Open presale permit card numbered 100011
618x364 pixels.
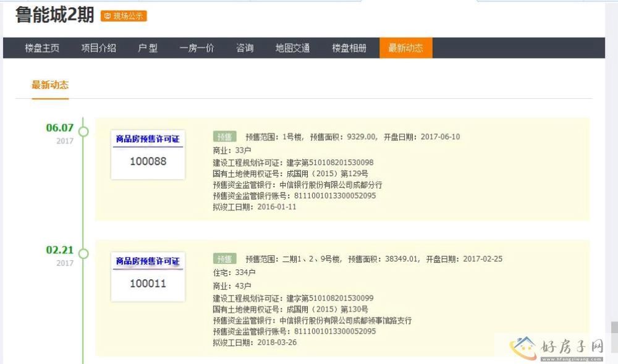tap(148, 277)
